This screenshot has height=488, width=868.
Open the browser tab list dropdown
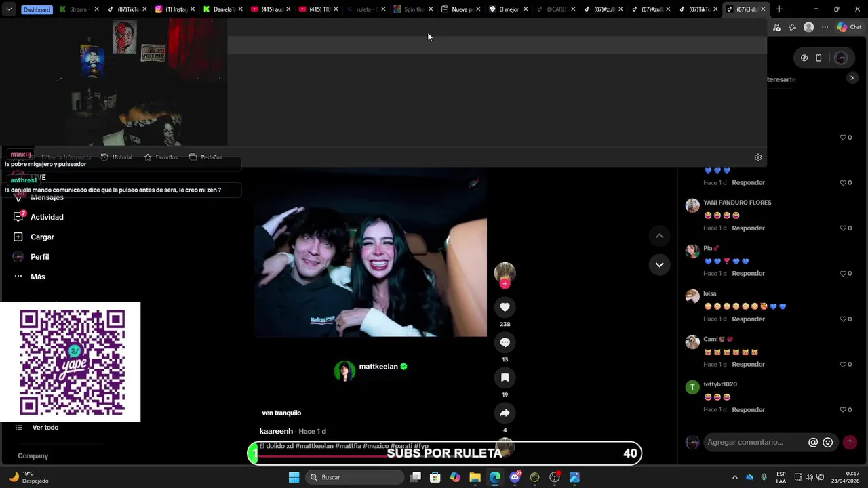click(x=8, y=9)
